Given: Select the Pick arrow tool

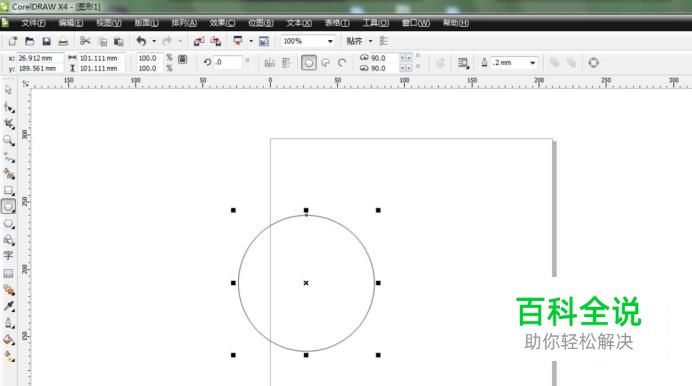Looking at the screenshot, I should coord(8,90).
